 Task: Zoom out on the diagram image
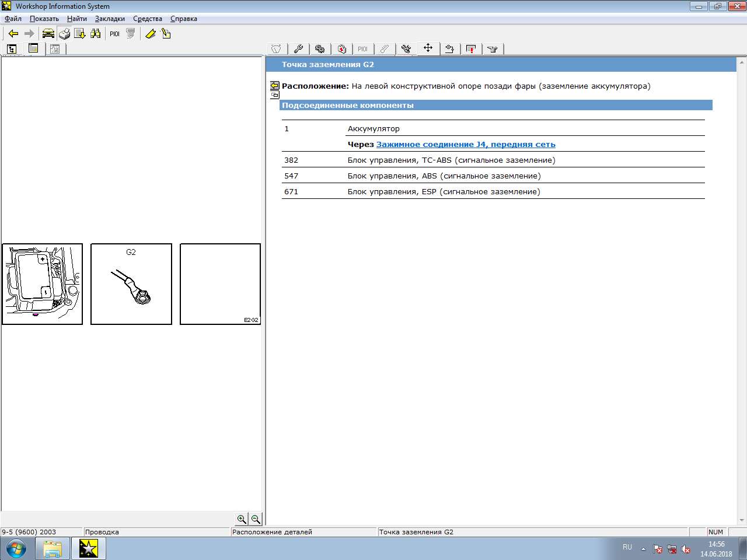(256, 519)
